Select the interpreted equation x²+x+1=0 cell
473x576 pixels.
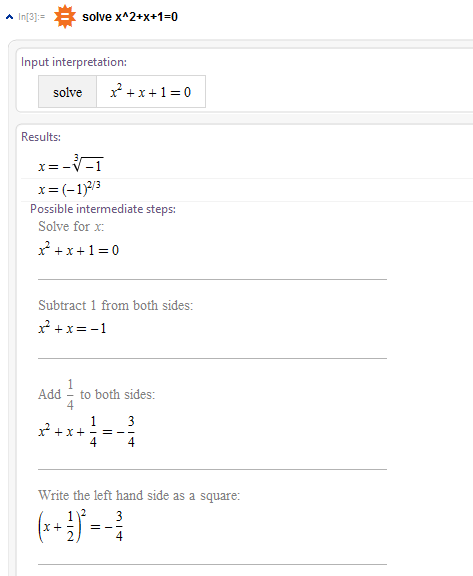[151, 92]
